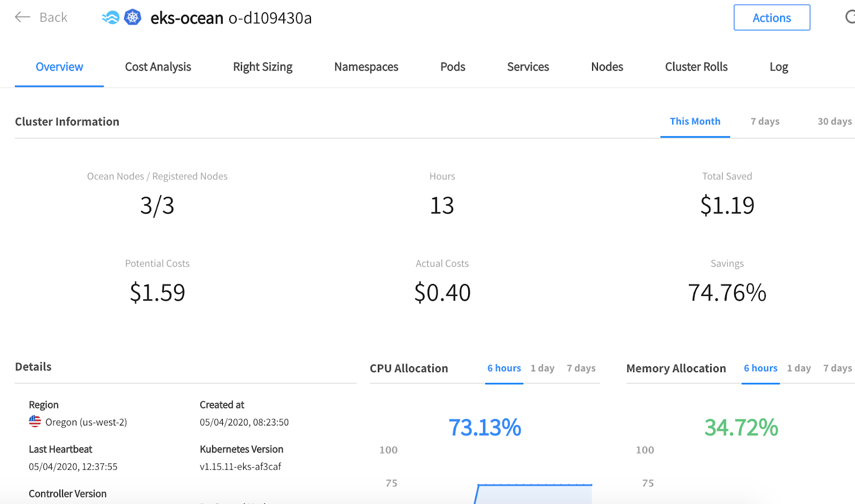This screenshot has height=504, width=855.
Task: Select 6 hours for CPU Allocation
Action: coord(504,368)
